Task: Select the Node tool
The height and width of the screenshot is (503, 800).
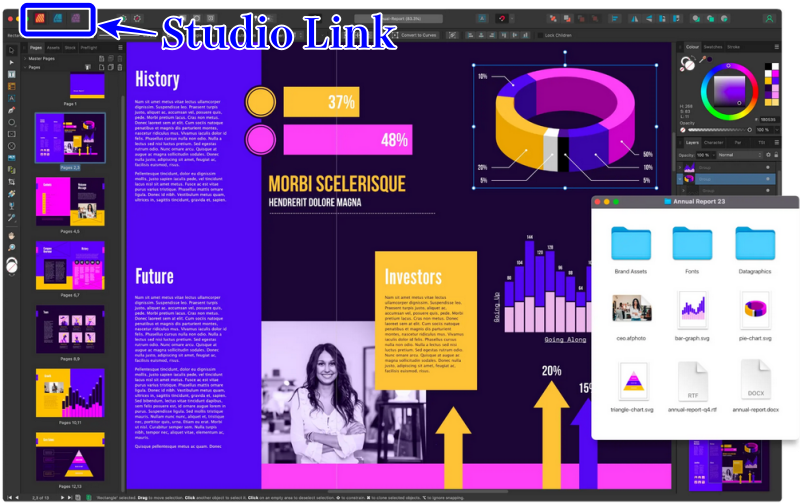Action: (x=11, y=62)
